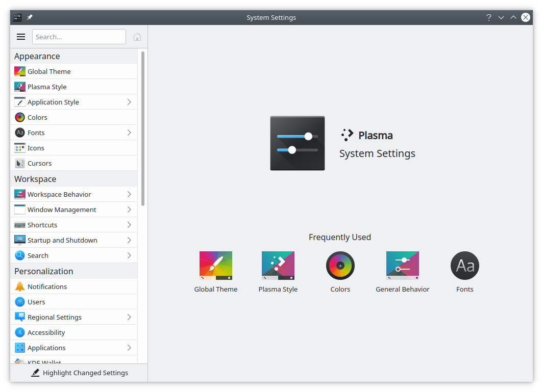Click the Accessibility icon
Viewport: 543px width, 392px height.
(x=20, y=332)
